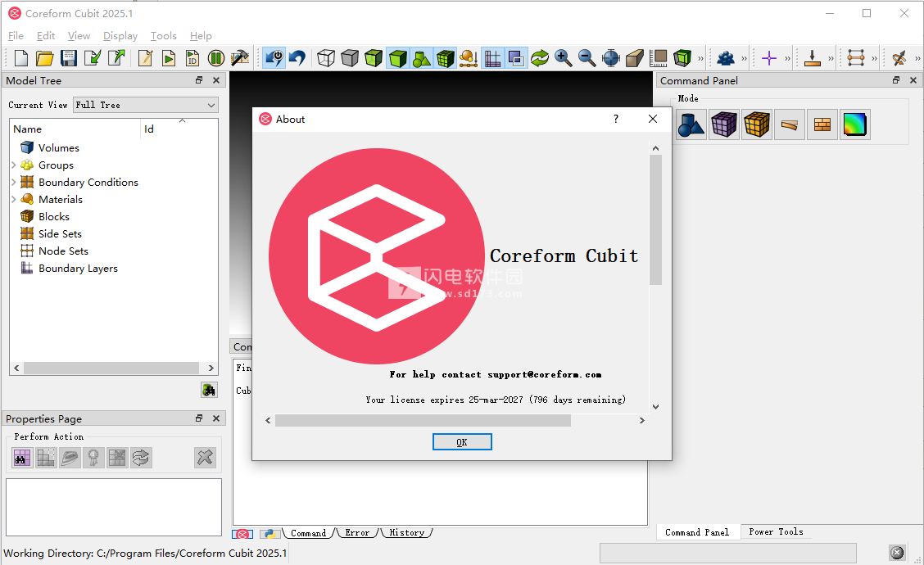
Task: Click OK in the About dialog
Action: pos(462,442)
